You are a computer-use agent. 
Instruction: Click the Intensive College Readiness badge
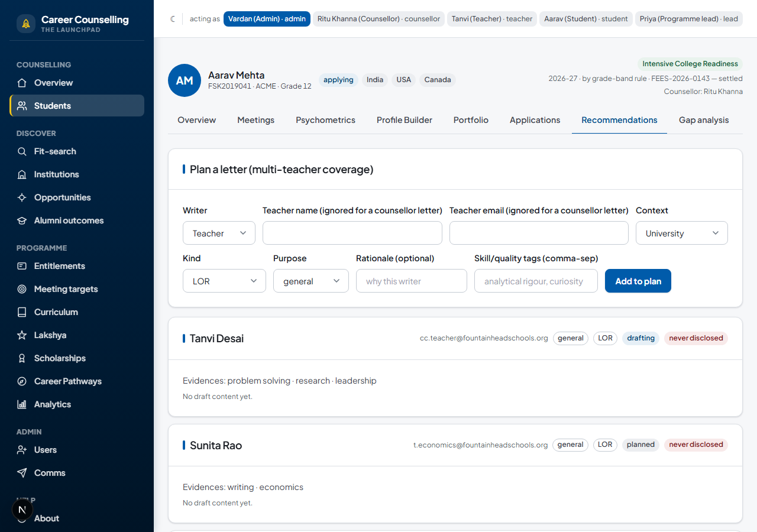[x=690, y=64]
